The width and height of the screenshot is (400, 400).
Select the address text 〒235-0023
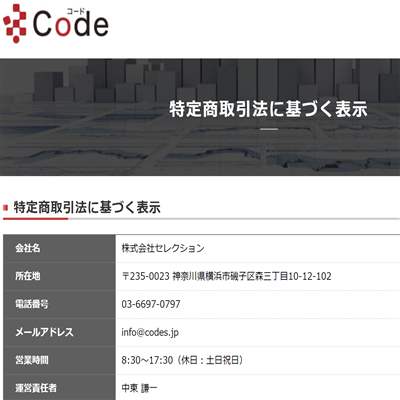(x=146, y=276)
